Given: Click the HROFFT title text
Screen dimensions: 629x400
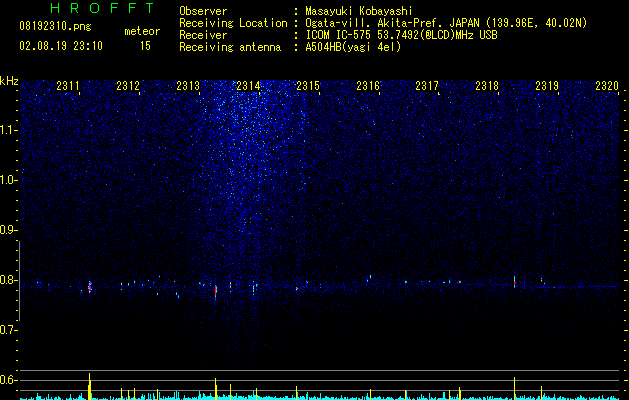Looking at the screenshot, I should [102, 8].
